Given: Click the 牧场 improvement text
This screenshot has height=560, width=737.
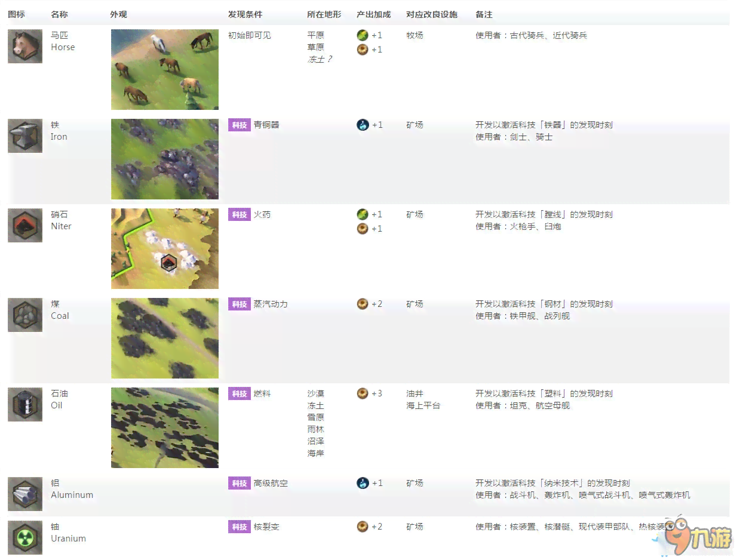Looking at the screenshot, I should click(414, 35).
